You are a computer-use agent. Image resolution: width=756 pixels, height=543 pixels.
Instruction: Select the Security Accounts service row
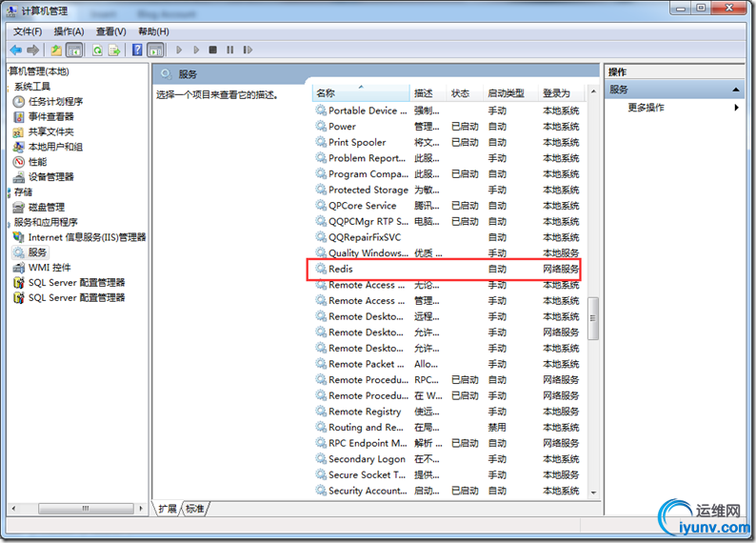(x=447, y=491)
